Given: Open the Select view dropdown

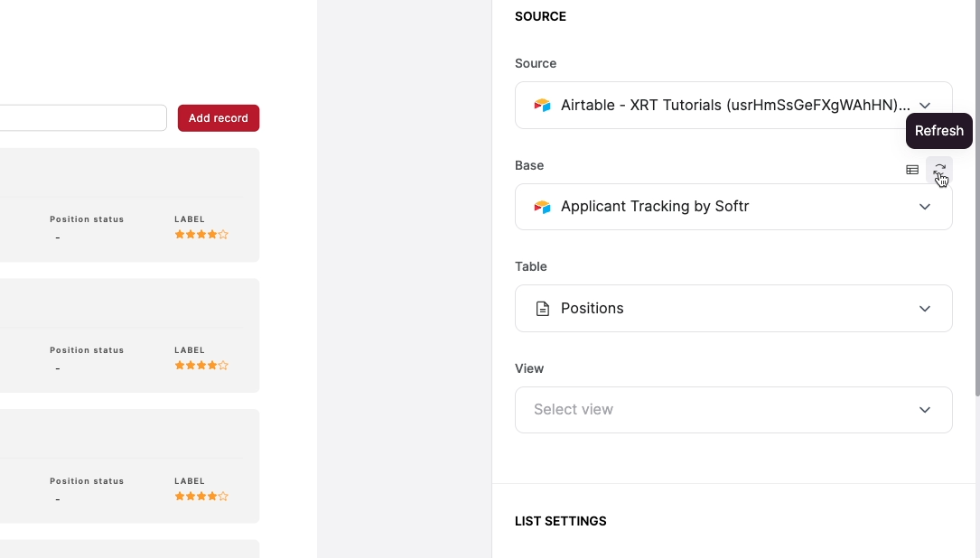Looking at the screenshot, I should point(733,410).
